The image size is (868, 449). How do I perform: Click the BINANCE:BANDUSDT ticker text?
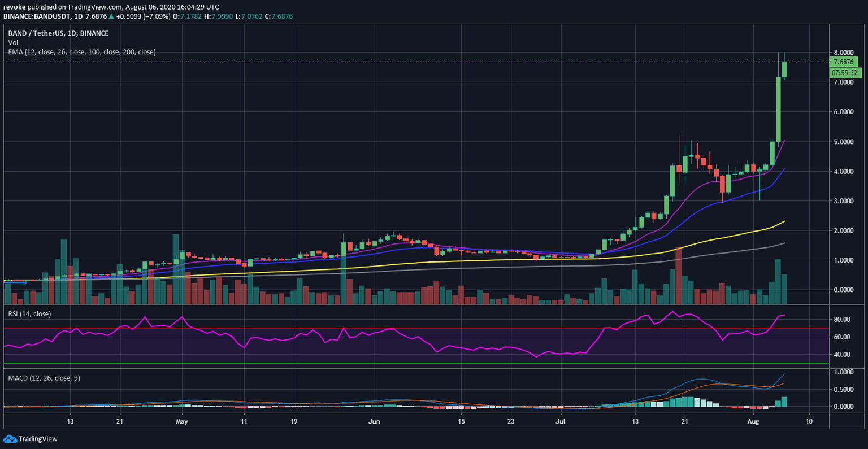[38, 16]
